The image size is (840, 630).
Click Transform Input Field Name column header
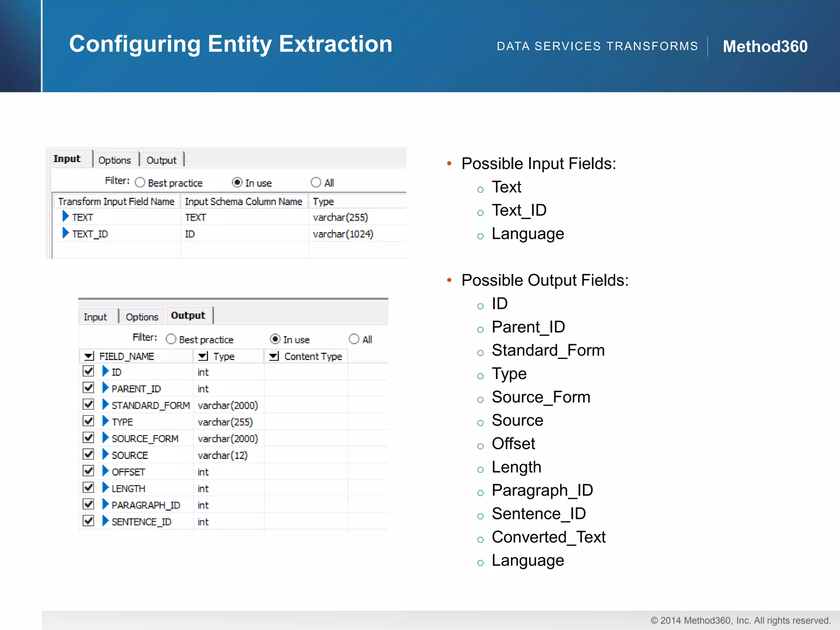(116, 201)
